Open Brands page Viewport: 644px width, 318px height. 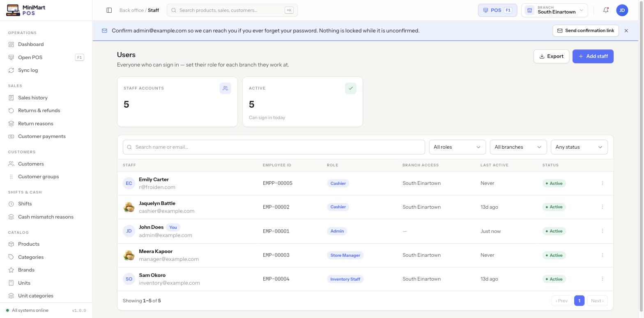point(46,270)
